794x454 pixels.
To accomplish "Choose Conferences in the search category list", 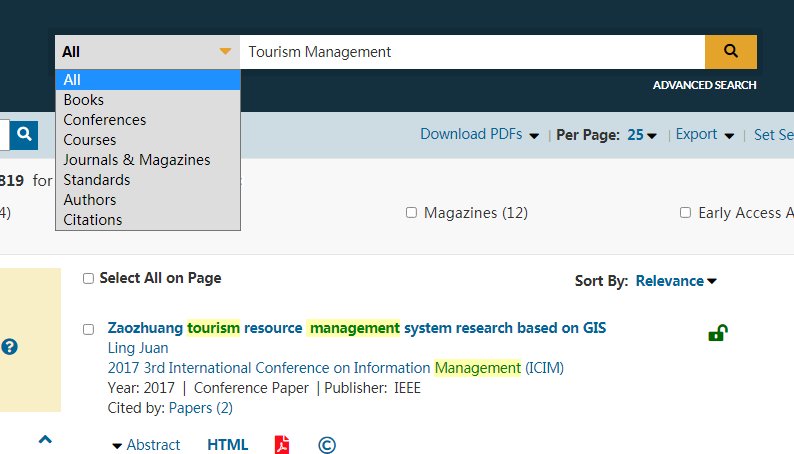I will point(104,120).
